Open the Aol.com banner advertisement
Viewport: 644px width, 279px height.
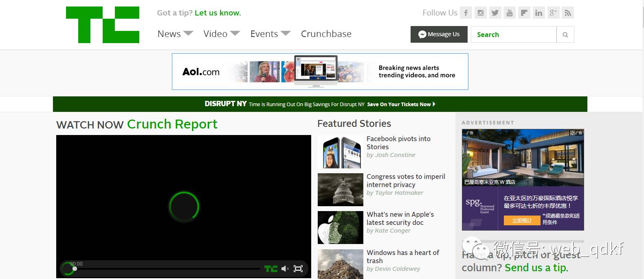[x=320, y=72]
